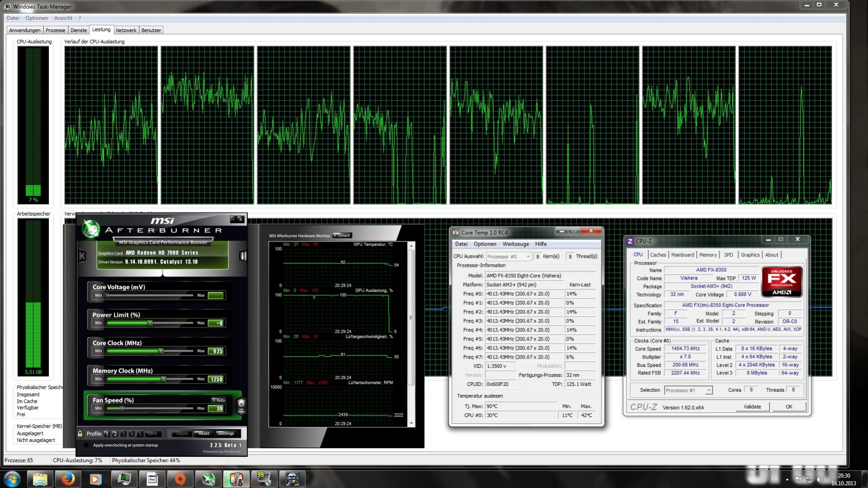Switch to Core Temp thermometer taskbar icon
Screen dimensions: 868x488
tap(236, 479)
